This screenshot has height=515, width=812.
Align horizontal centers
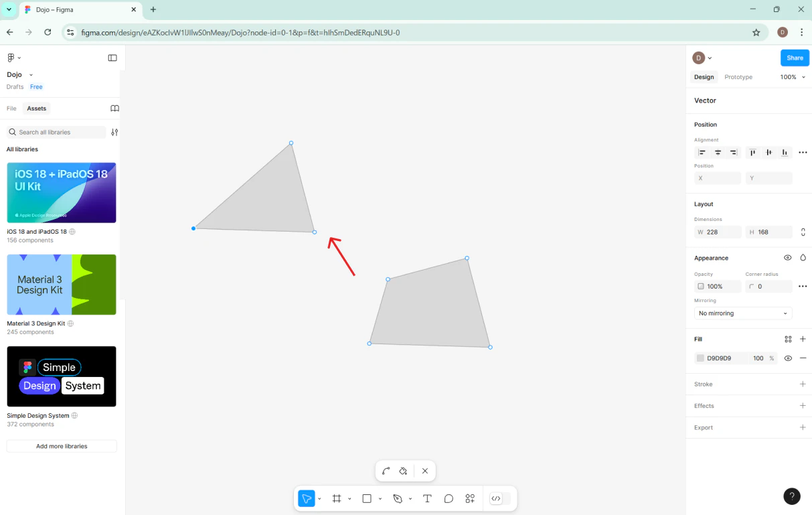click(718, 153)
